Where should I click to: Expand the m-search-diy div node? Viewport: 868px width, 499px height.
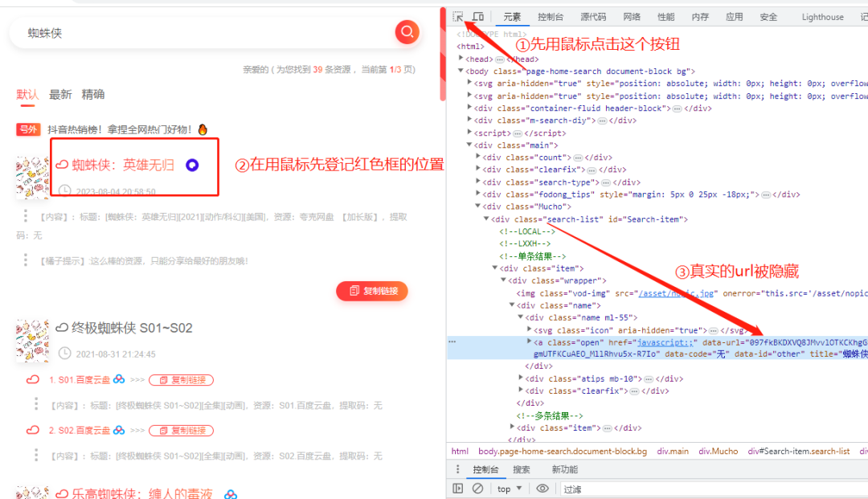(469, 119)
